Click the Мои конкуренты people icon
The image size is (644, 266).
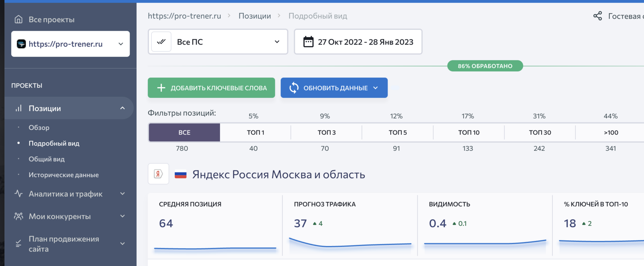click(x=18, y=216)
